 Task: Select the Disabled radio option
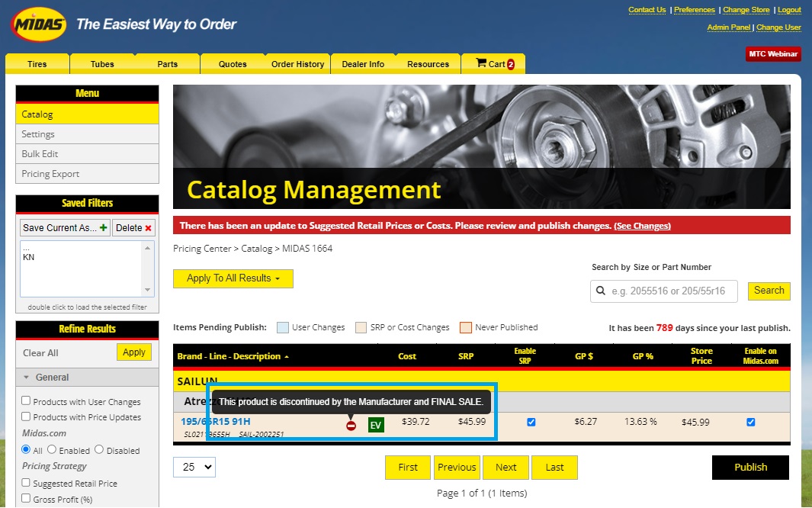[x=99, y=449]
